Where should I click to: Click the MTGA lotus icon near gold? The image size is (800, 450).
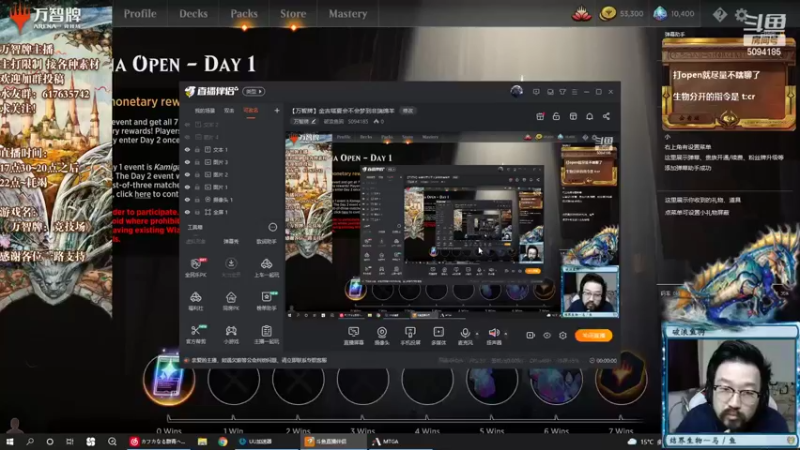pyautogui.click(x=582, y=14)
